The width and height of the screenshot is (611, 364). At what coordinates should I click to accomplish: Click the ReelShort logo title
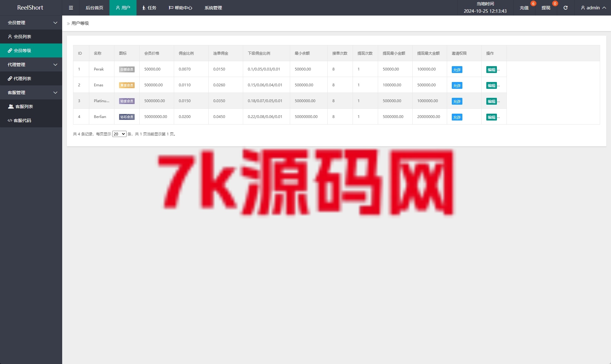30,7
